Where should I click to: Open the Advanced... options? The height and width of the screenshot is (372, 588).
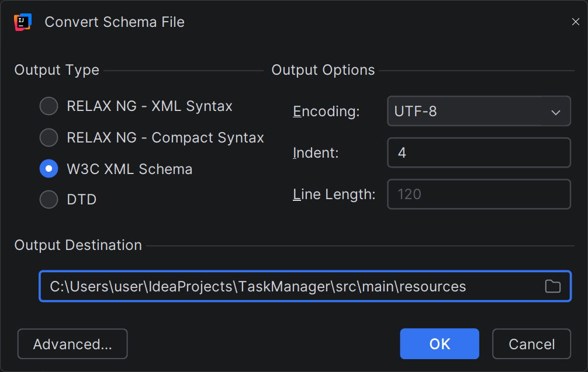(x=72, y=344)
